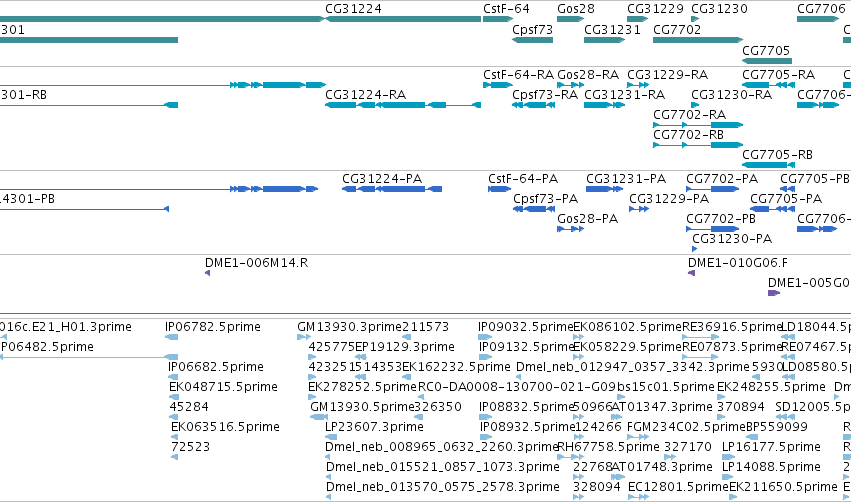
Task: Click the EC12801.5prime EST label
Action: click(x=678, y=487)
